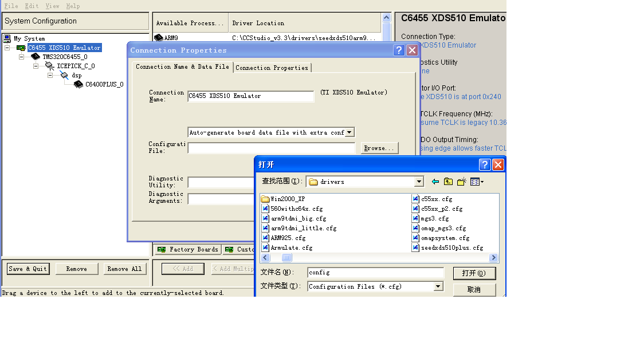The image size is (644, 362).
Task: Switch to the Factory Boards tab
Action: click(188, 250)
